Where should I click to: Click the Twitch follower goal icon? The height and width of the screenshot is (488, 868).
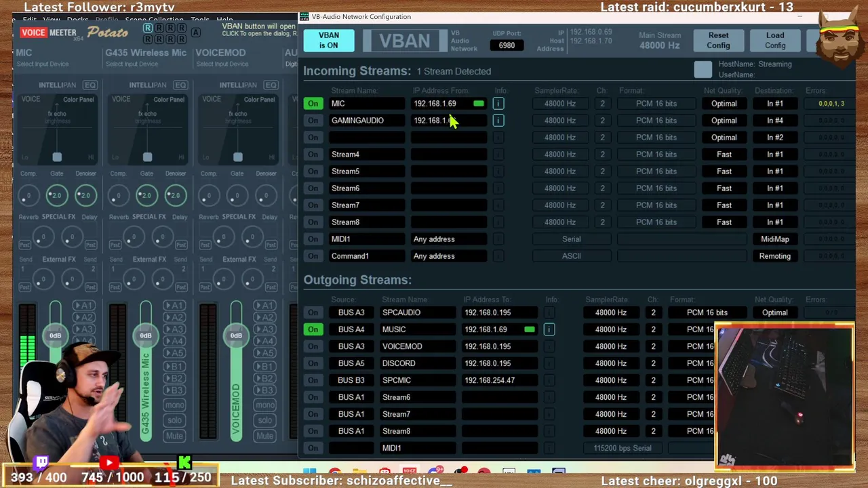pyautogui.click(x=42, y=463)
